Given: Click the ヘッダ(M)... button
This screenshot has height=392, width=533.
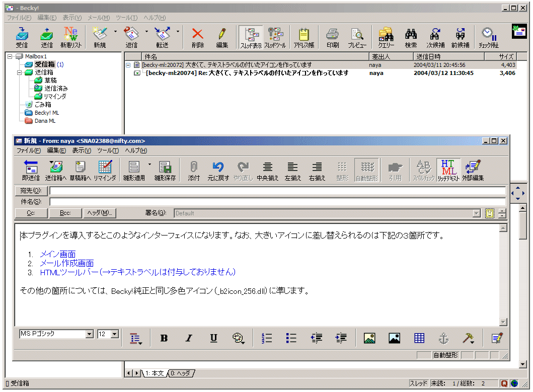Looking at the screenshot, I should point(100,213).
